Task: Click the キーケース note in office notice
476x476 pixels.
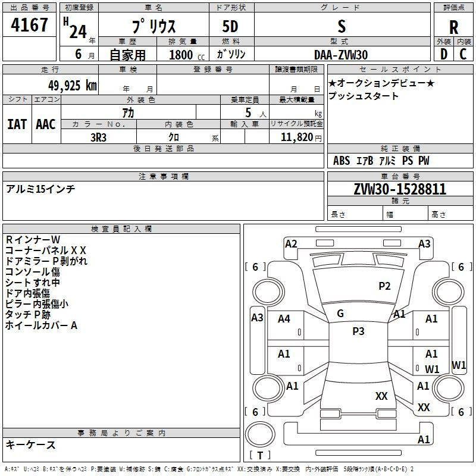Action: coord(31,444)
